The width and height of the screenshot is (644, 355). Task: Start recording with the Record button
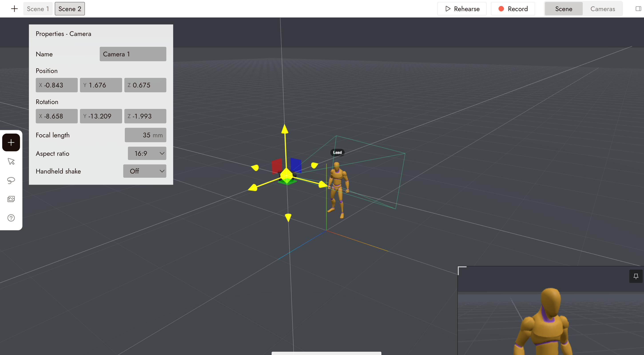(x=513, y=9)
